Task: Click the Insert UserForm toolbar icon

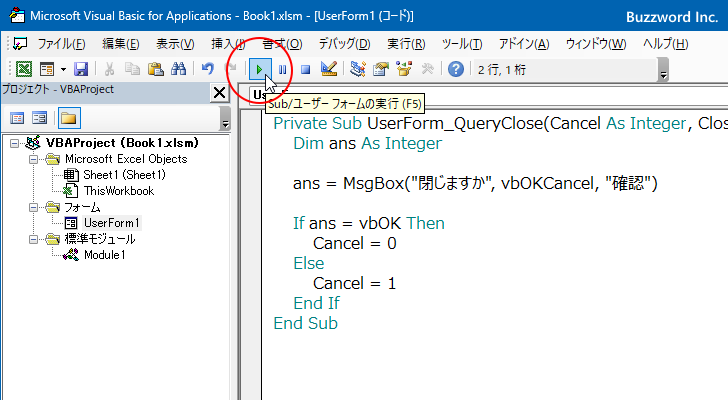Action: [47, 70]
